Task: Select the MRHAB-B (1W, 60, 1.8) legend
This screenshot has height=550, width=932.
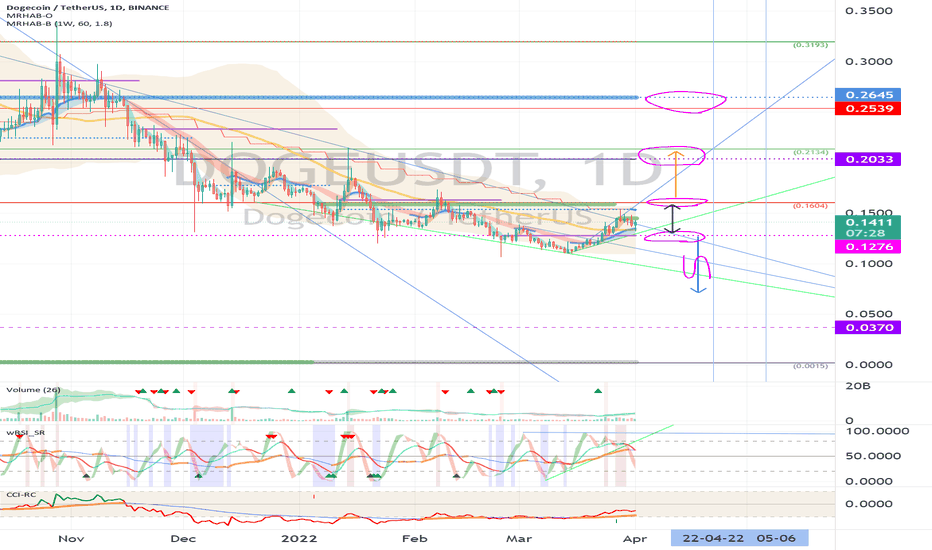Action: click(x=59, y=24)
